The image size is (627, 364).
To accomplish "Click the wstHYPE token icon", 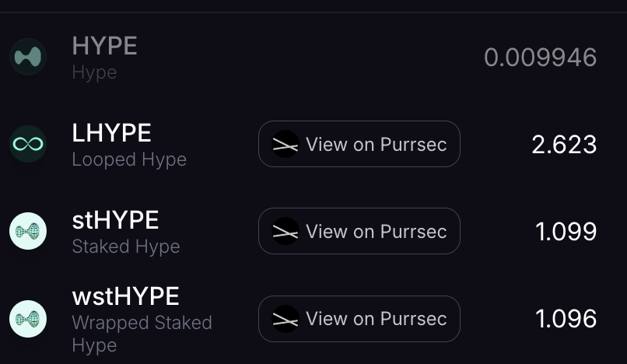I will 28,319.
